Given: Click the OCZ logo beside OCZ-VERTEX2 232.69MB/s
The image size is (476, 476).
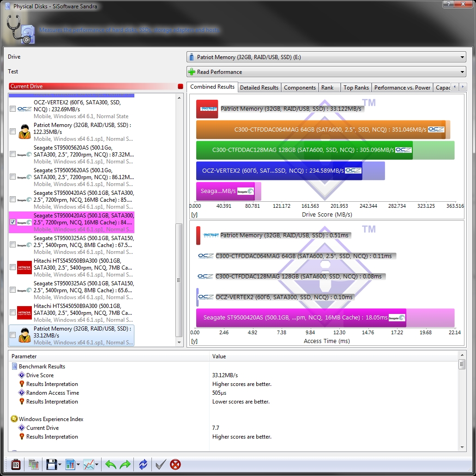Looking at the screenshot, I should pos(24,109).
